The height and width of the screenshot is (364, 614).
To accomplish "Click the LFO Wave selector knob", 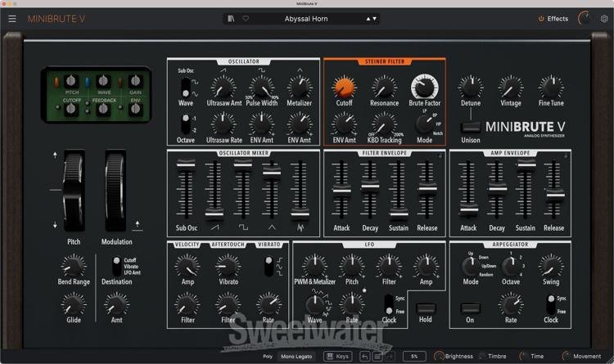I will coord(314,304).
